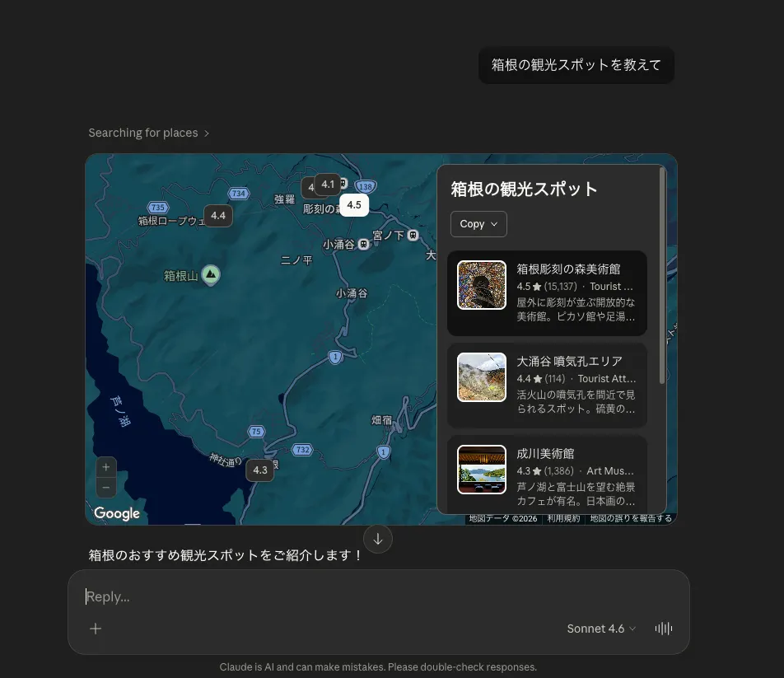
Task: Open attachment menu with plus icon
Action: tap(96, 629)
